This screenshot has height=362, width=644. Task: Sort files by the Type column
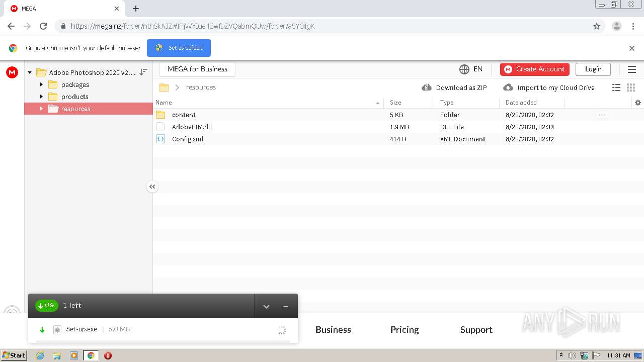click(467, 103)
